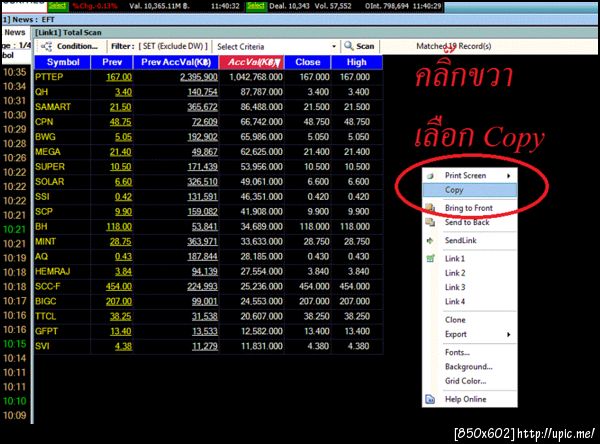The width and height of the screenshot is (600, 444).
Task: Click AQ acc value 28,185.000
Action: (261, 256)
